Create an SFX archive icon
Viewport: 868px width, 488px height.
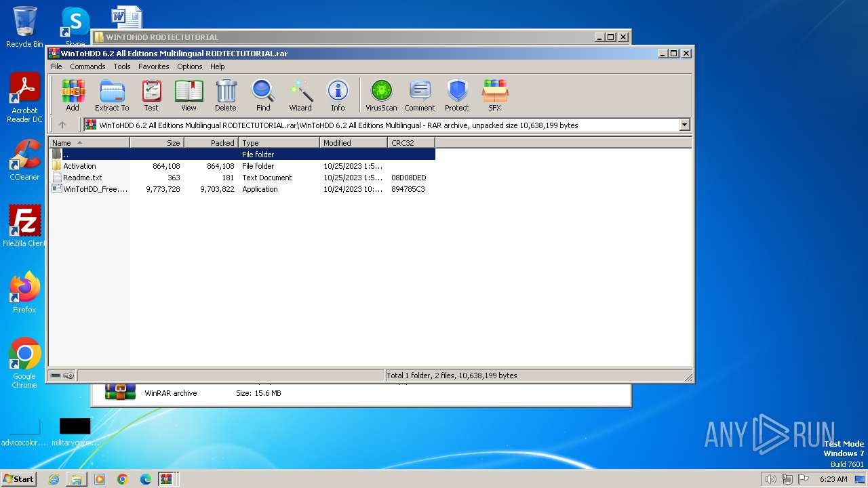[x=495, y=95]
